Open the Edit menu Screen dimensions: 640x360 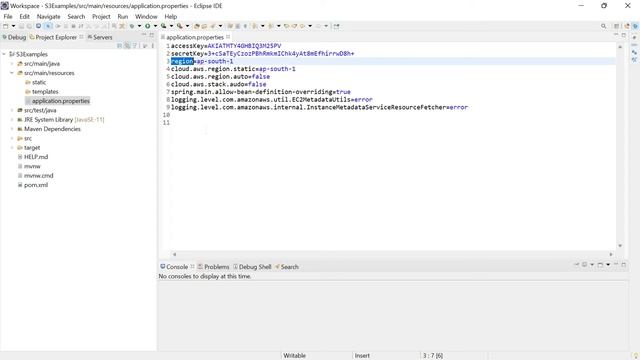[24, 16]
